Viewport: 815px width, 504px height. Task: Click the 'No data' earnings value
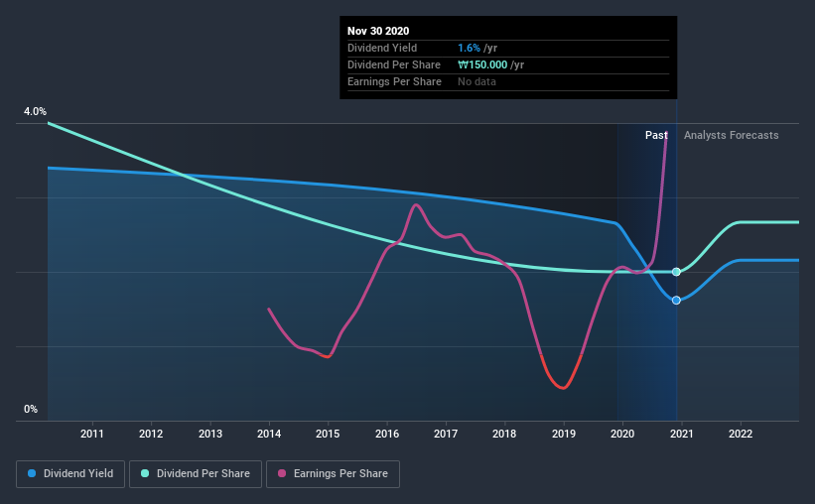tap(476, 81)
